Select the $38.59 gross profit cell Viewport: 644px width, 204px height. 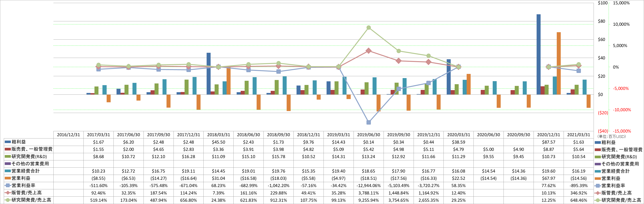coord(458,142)
